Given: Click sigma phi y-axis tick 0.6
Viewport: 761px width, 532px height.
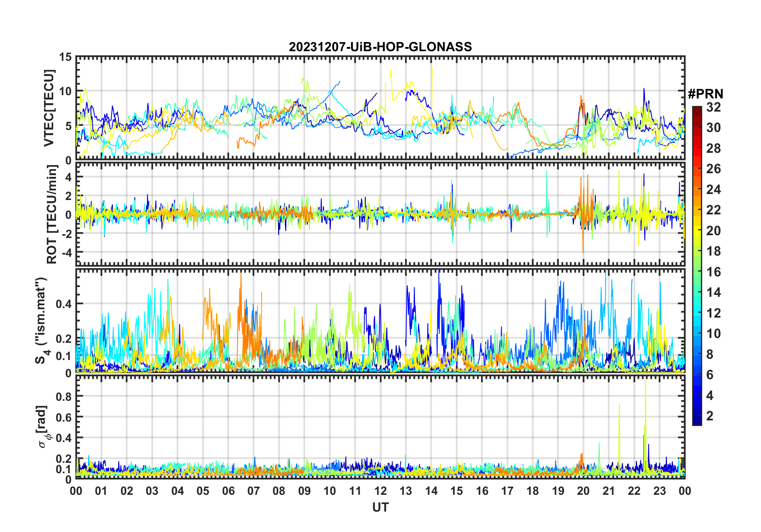Looking at the screenshot, I should point(64,417).
